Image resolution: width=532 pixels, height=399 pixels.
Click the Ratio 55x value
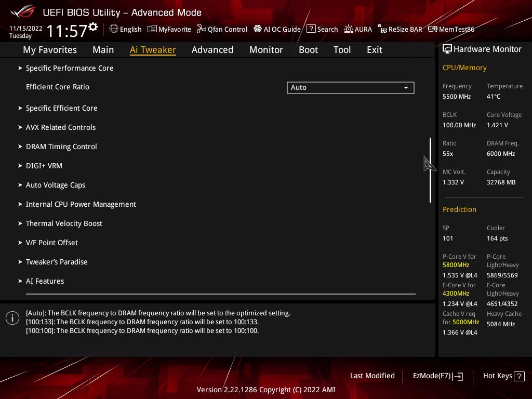[x=448, y=154]
